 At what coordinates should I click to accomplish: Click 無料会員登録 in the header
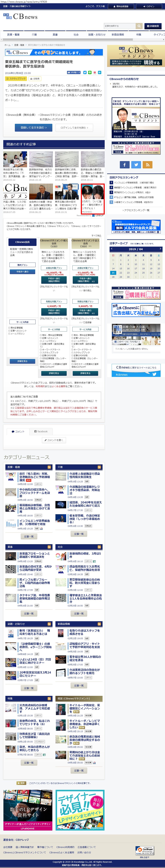click(x=120, y=6)
